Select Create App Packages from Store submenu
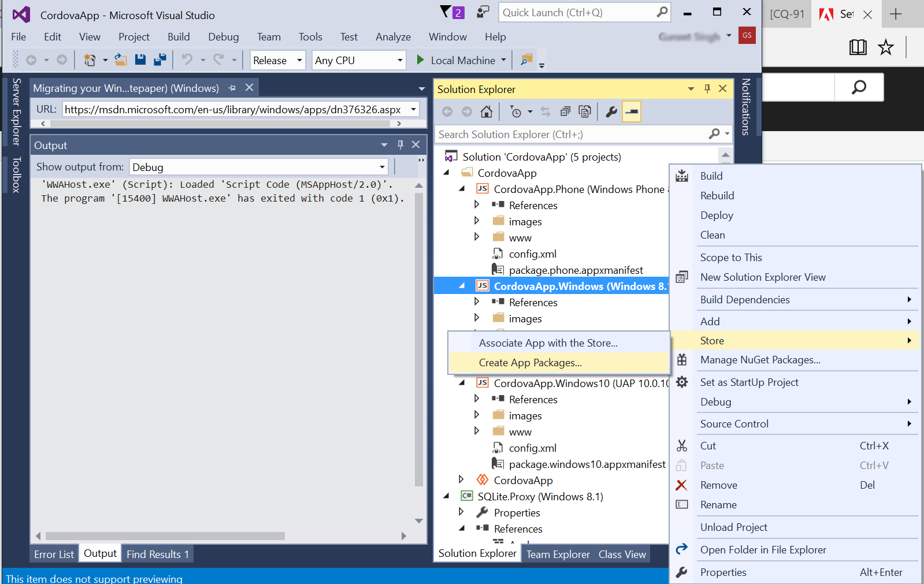The height and width of the screenshot is (584, 924). click(x=530, y=363)
